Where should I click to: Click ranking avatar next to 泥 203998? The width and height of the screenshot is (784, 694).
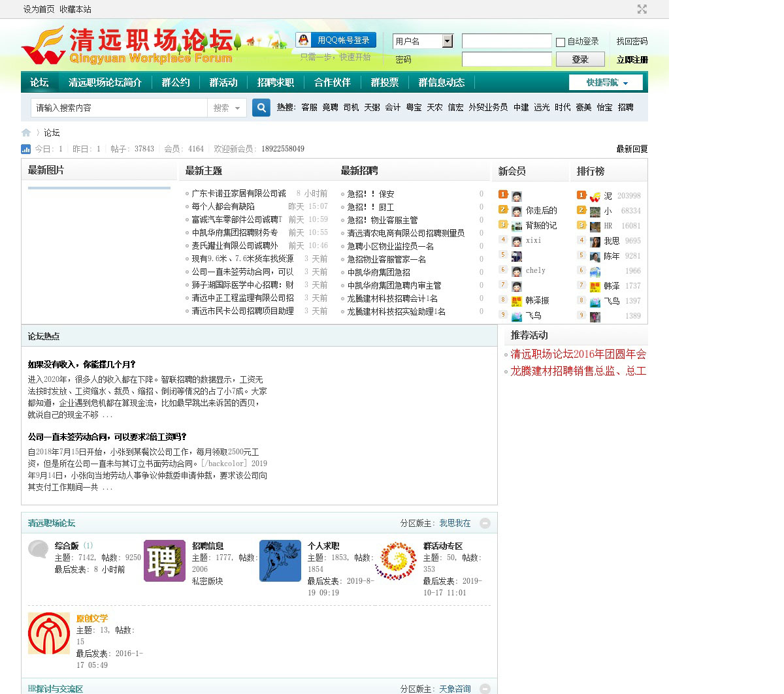coord(595,197)
